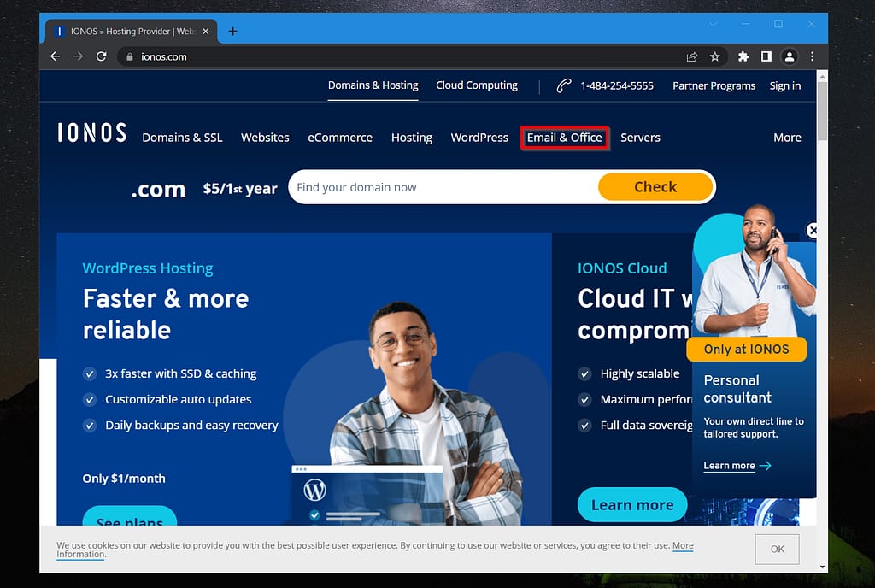This screenshot has width=875, height=588.
Task: Open the tab search chevron in title bar
Action: 714,24
